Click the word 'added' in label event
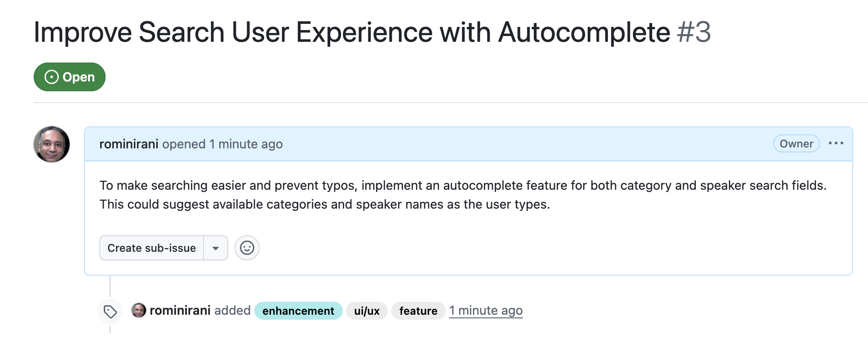This screenshot has height=348, width=868. [232, 311]
